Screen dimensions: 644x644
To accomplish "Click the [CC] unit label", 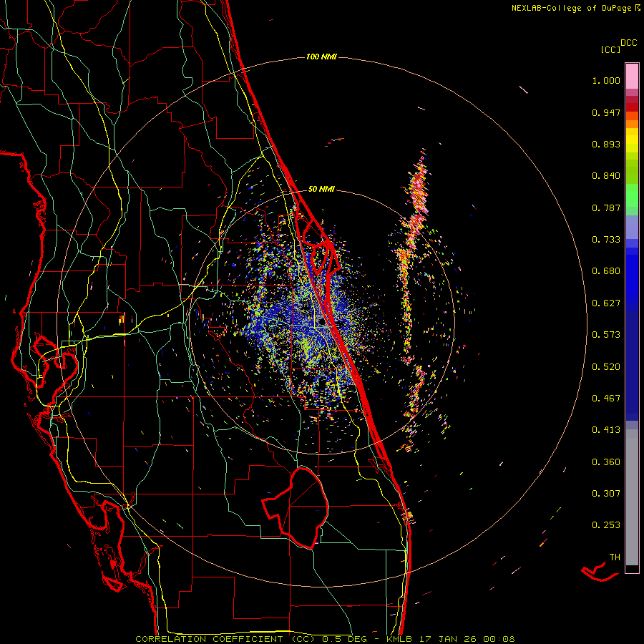I will pos(611,49).
